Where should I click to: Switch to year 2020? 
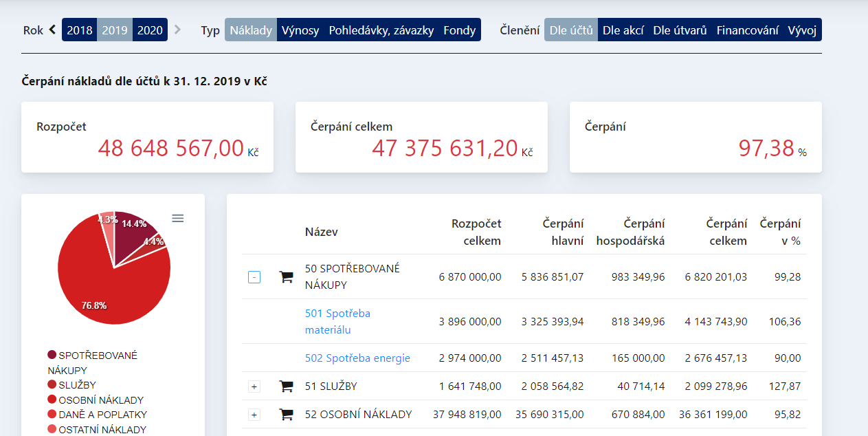150,30
